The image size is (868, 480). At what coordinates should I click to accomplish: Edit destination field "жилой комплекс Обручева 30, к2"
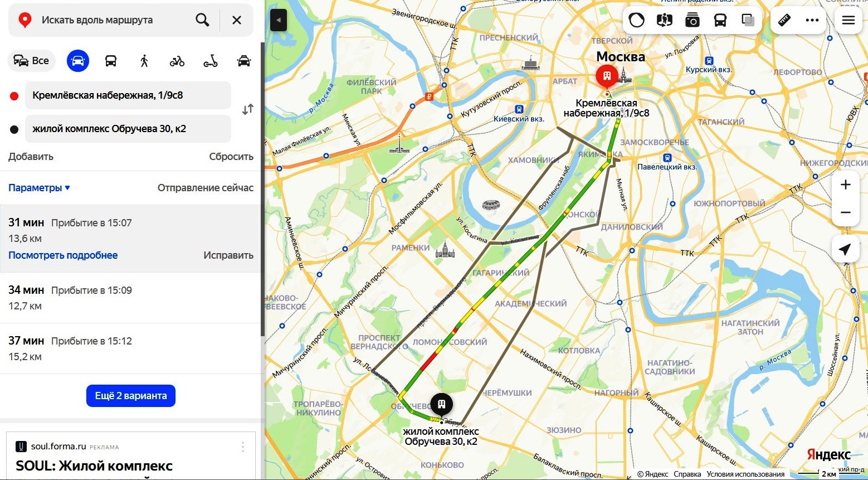pos(128,129)
